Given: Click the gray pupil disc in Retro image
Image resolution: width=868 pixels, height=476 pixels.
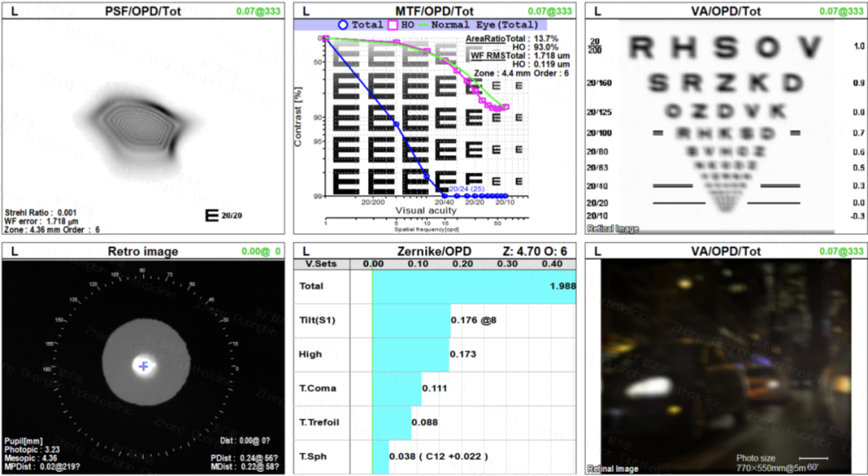Looking at the screenshot, I should [x=146, y=363].
